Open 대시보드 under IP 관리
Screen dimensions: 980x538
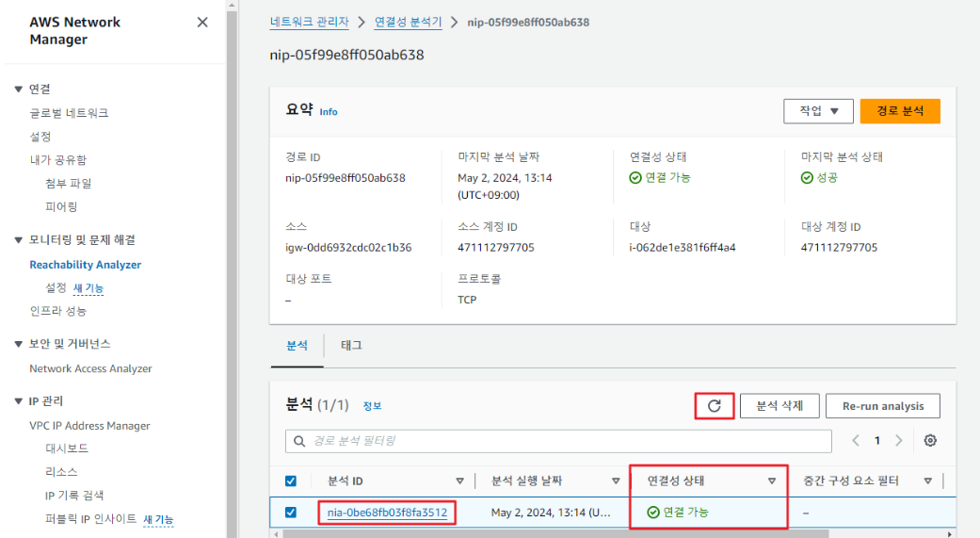pos(67,448)
